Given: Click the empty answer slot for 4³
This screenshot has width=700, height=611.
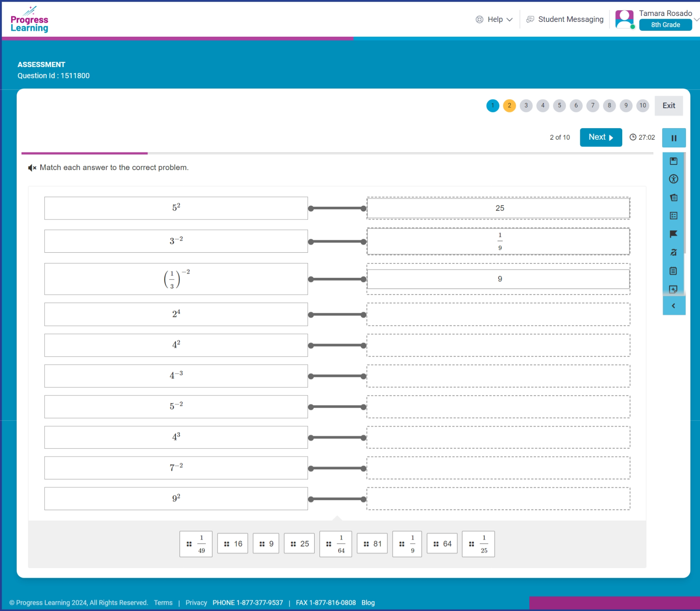Looking at the screenshot, I should (498, 437).
